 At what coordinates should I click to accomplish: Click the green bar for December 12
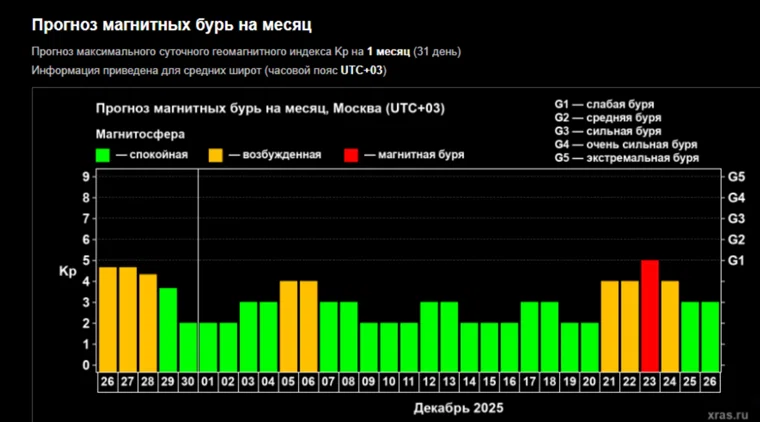[x=429, y=336]
